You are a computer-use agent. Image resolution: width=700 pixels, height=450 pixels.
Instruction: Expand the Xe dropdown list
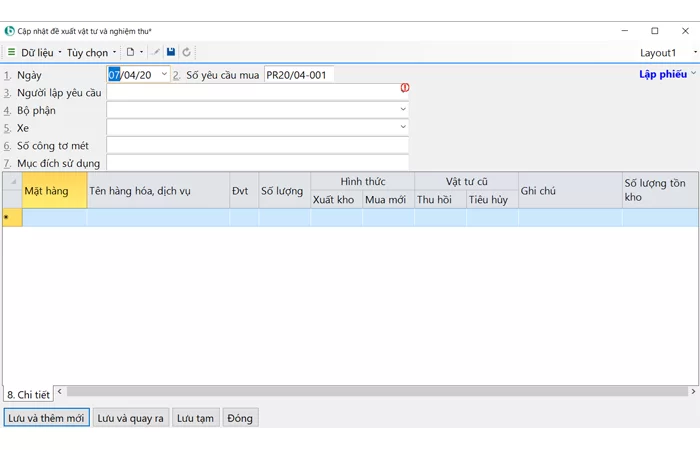(403, 127)
